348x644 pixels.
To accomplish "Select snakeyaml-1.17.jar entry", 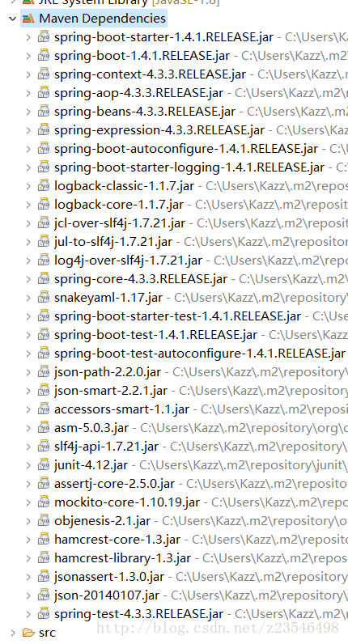I will 108,298.
